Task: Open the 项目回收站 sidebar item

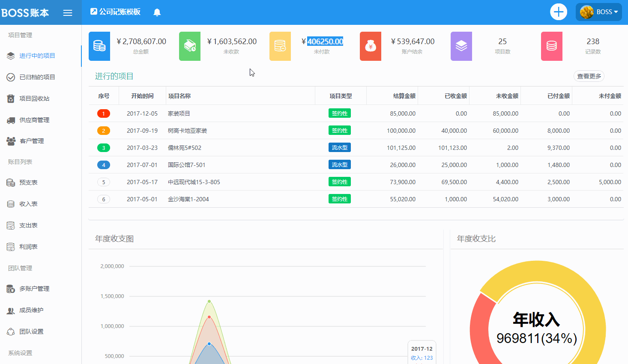Action: [34, 98]
